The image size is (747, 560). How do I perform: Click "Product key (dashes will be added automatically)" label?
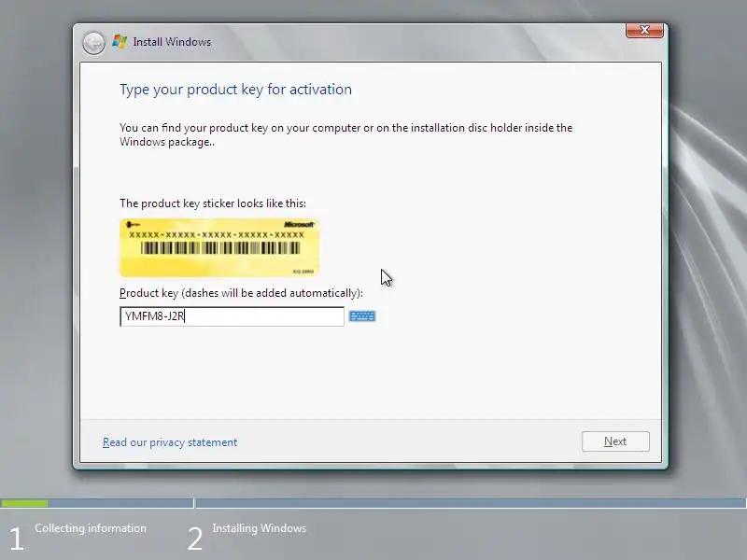(x=241, y=293)
